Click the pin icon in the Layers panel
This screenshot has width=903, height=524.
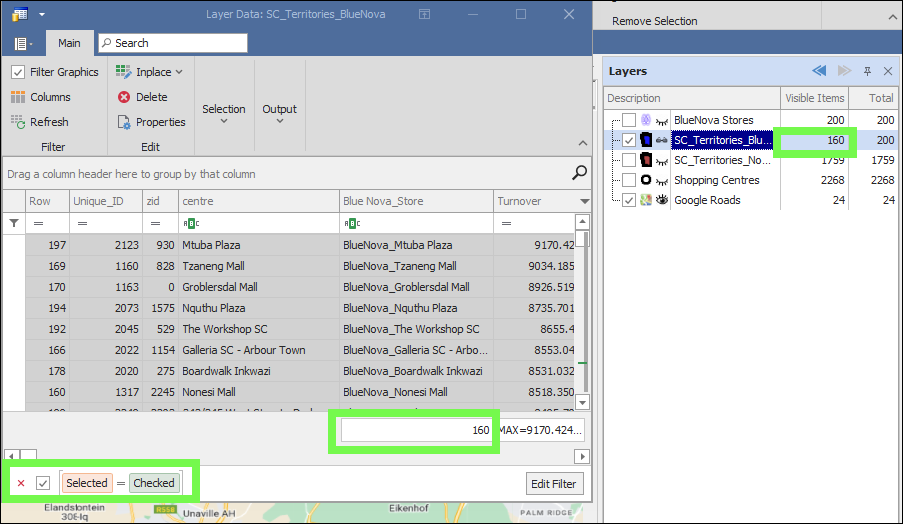(867, 71)
